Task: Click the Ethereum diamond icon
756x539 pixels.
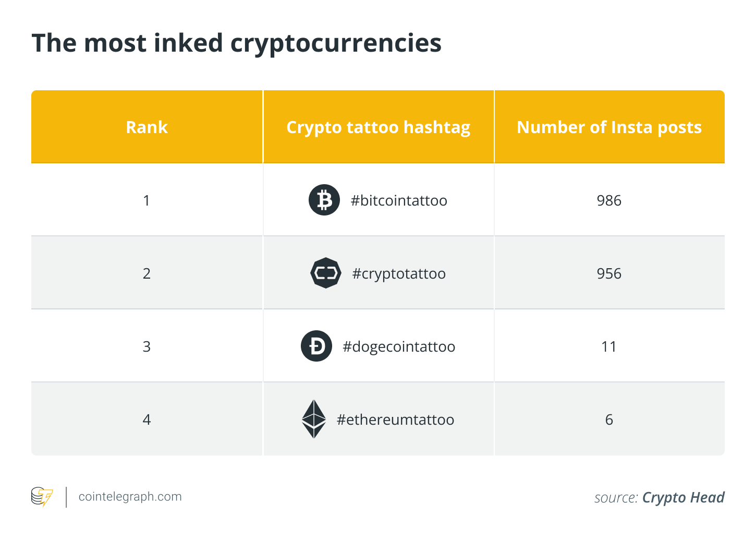Action: [x=314, y=419]
